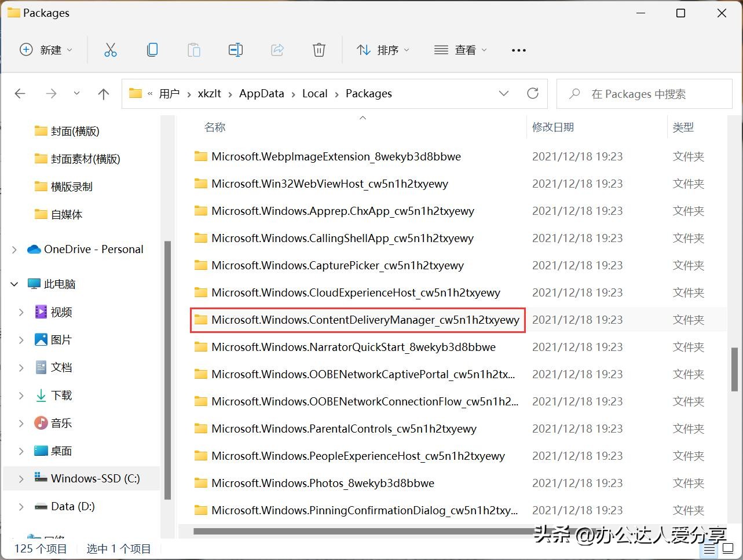The height and width of the screenshot is (560, 743).
Task: Cut the selected folder
Action: pyautogui.click(x=111, y=50)
